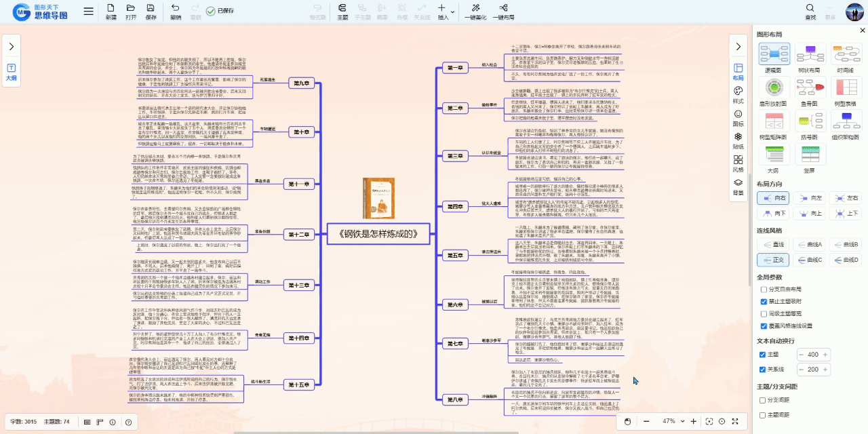Viewport: 868px width, 434px height.
Task: Choose the 时间线 timeline layout
Action: [845, 56]
